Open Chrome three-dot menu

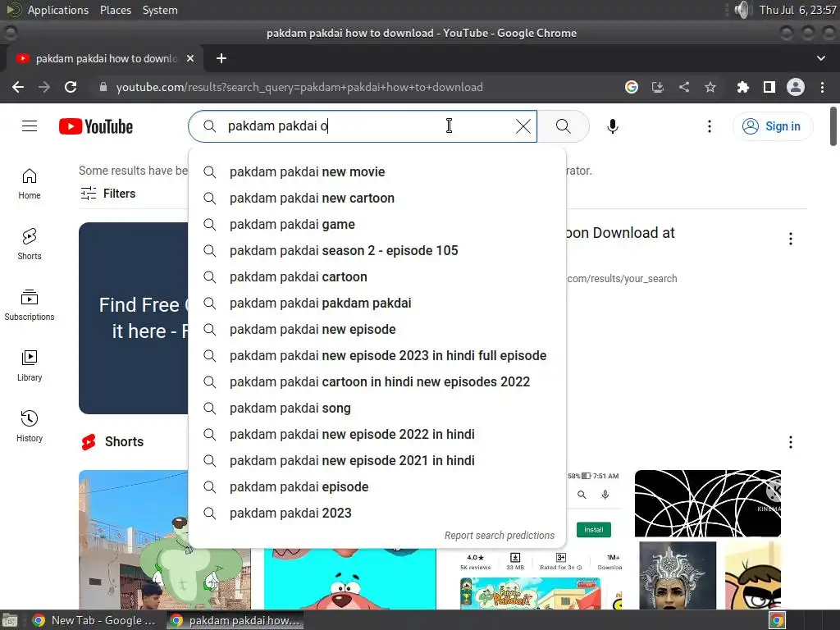click(x=822, y=87)
